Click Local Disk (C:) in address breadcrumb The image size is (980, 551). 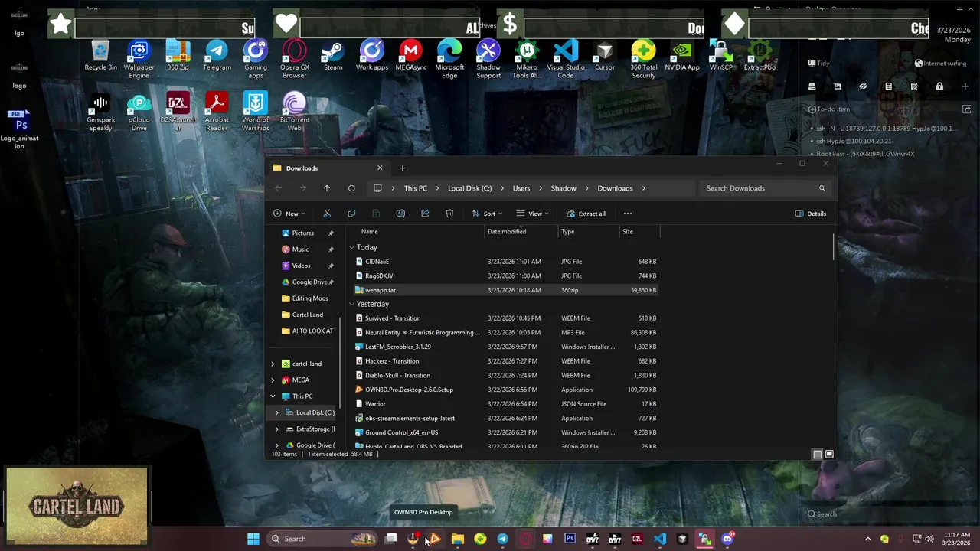pyautogui.click(x=470, y=188)
